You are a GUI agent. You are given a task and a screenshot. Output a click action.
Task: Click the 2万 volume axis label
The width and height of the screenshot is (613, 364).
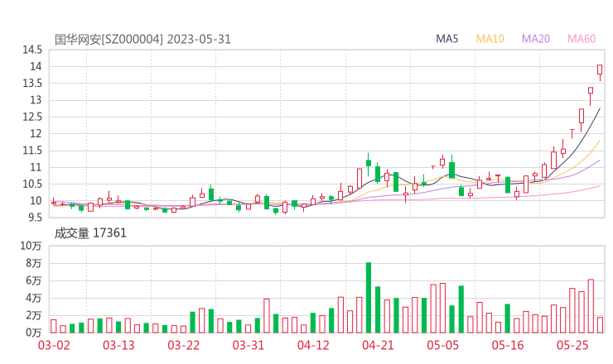point(34,315)
